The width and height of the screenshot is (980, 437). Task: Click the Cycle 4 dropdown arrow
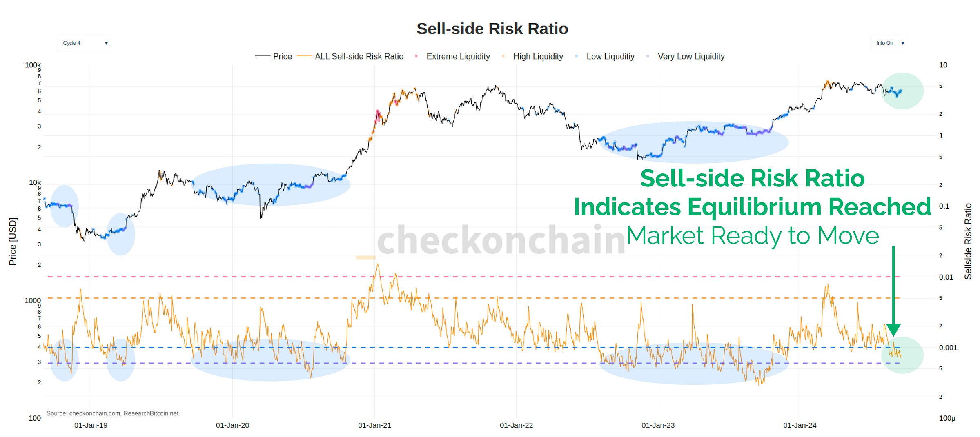point(106,43)
